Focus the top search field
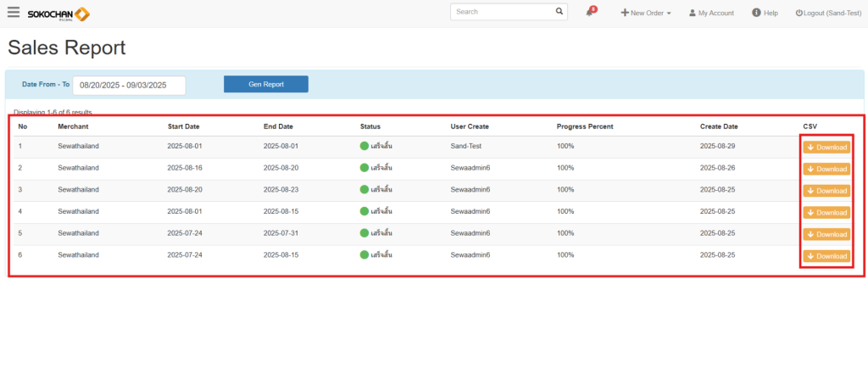 click(x=502, y=12)
